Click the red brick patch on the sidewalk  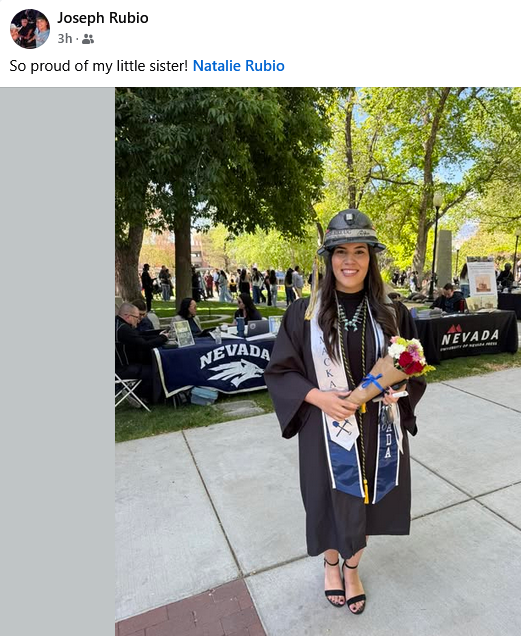point(191,609)
